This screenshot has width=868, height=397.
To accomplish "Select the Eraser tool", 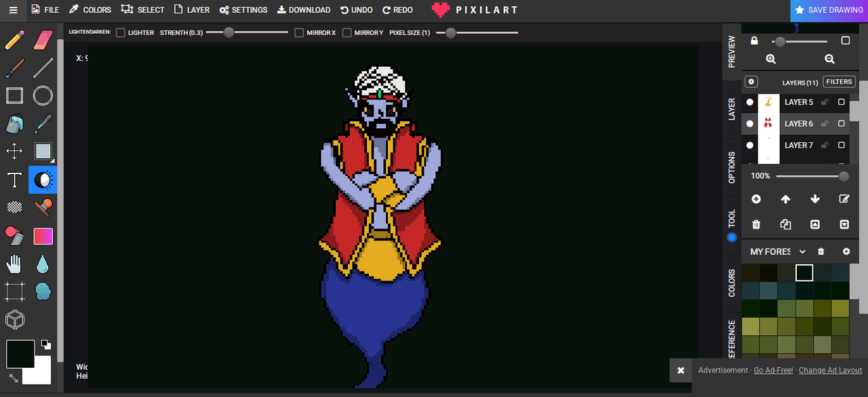I will [43, 40].
